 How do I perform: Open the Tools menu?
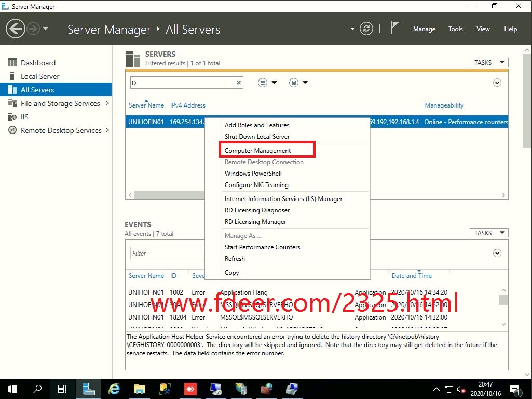(455, 29)
